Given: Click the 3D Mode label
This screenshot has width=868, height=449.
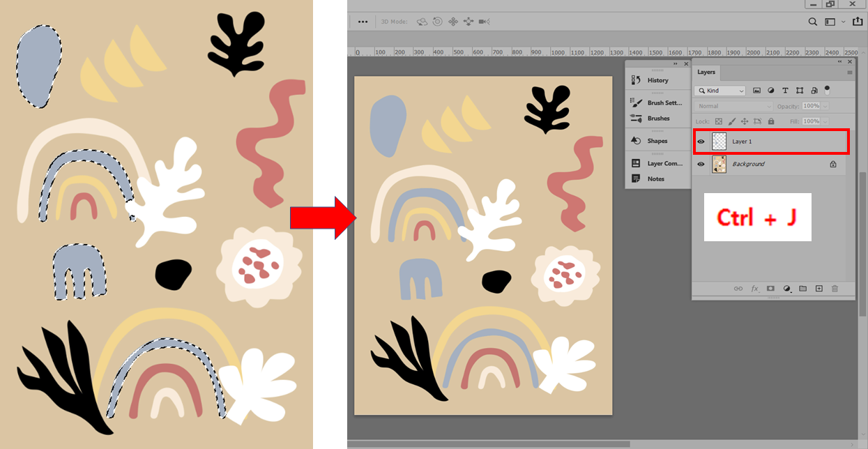Looking at the screenshot, I should (x=394, y=22).
